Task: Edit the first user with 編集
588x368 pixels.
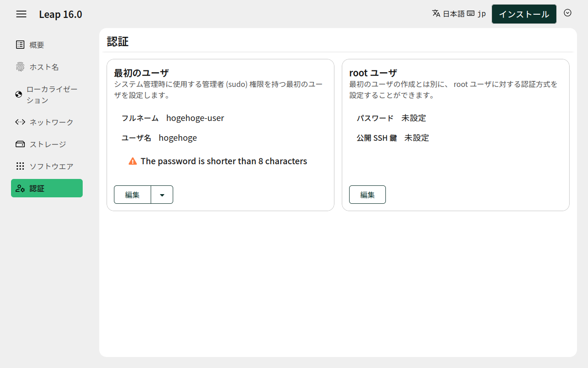Action: (x=132, y=195)
